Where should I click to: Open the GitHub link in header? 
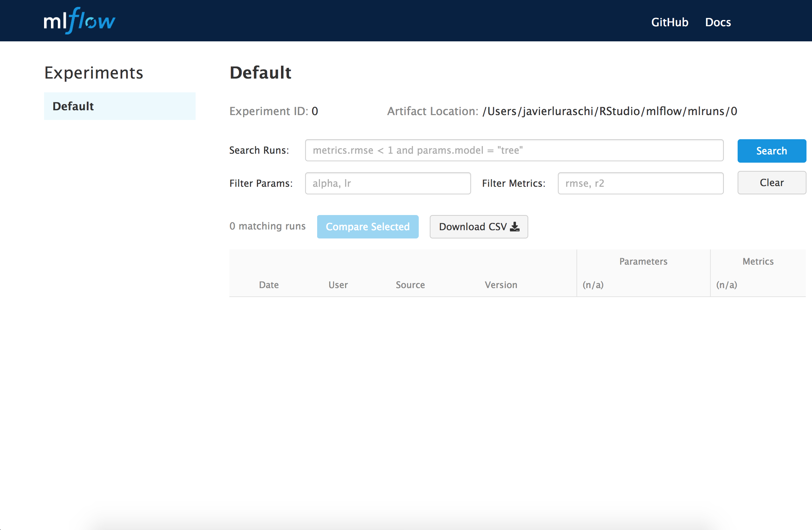669,22
